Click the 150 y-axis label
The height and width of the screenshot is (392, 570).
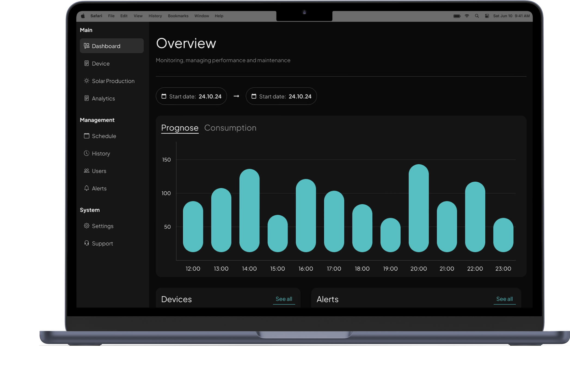click(x=166, y=160)
